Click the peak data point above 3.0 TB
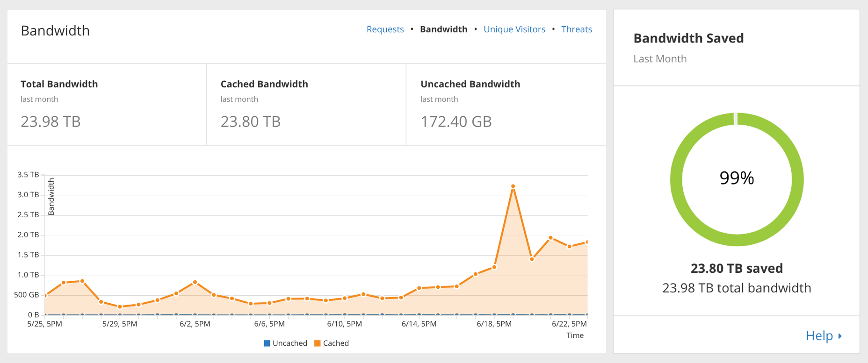 pyautogui.click(x=513, y=186)
